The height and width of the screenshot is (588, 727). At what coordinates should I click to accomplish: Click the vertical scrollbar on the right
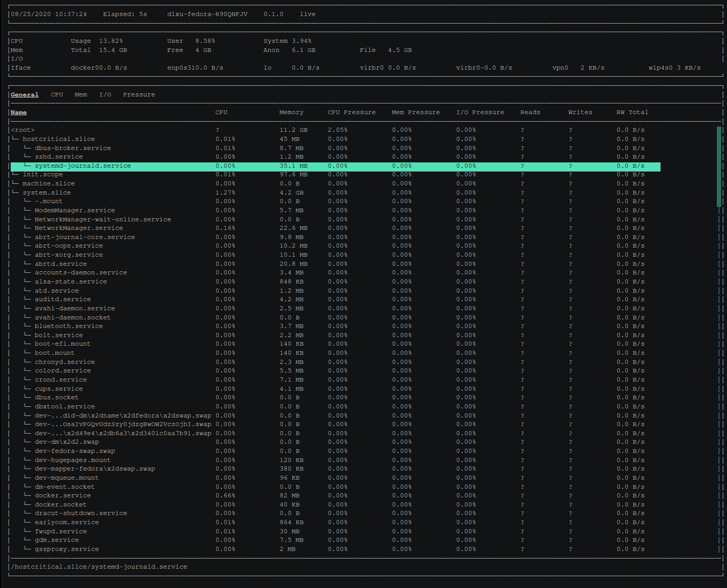tap(719, 166)
